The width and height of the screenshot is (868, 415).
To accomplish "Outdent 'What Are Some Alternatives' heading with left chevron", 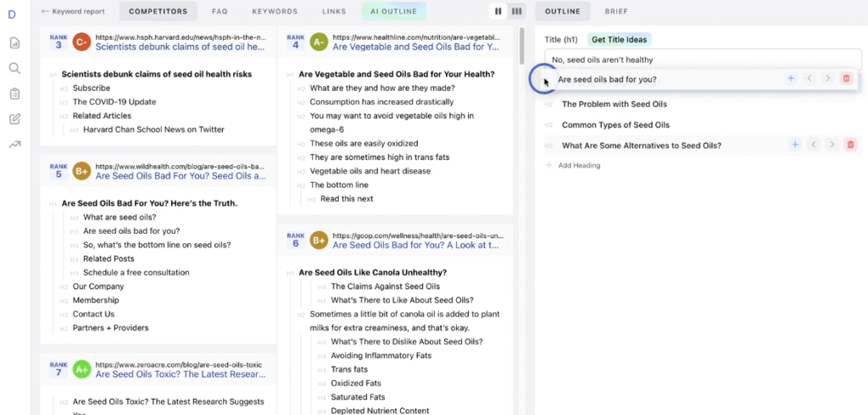I will coord(814,145).
